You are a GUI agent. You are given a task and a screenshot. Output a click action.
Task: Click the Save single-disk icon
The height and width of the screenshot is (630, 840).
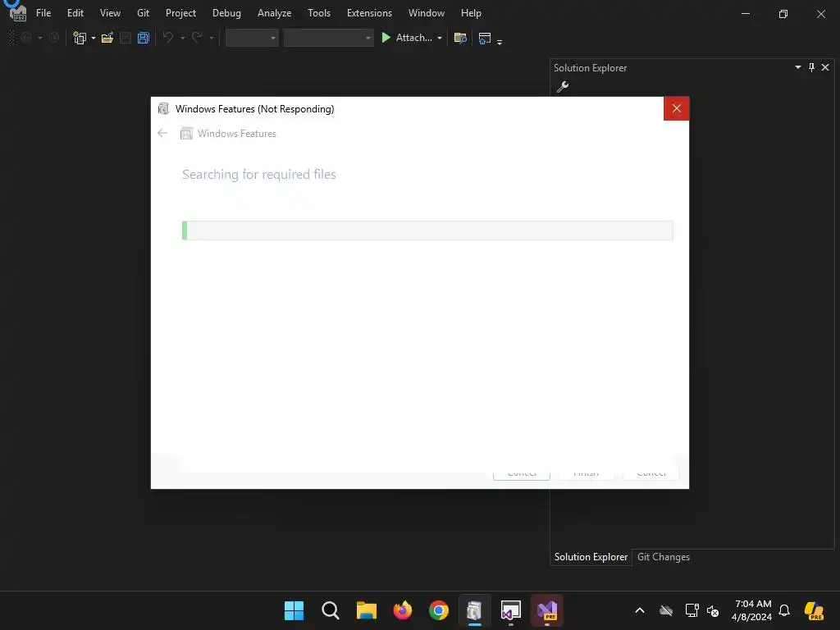(126, 38)
